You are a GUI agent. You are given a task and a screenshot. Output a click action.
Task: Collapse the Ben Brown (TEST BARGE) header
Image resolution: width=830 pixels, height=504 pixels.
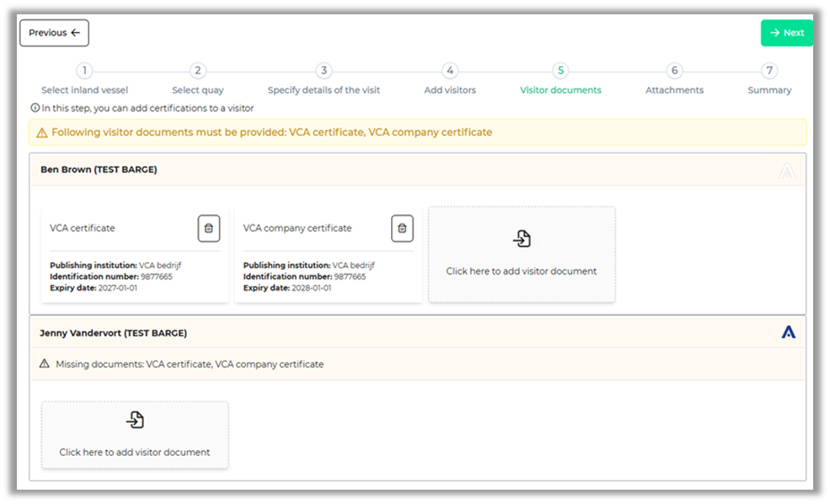click(x=99, y=169)
